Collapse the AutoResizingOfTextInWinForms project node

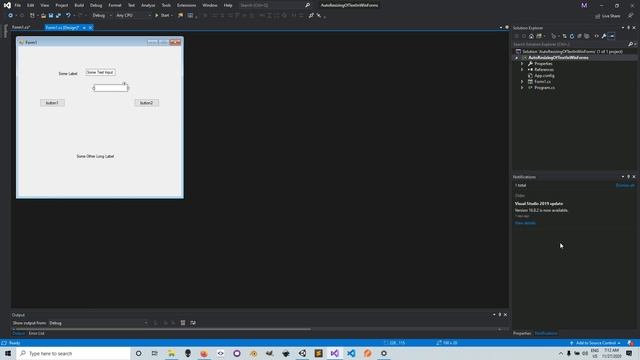click(517, 58)
